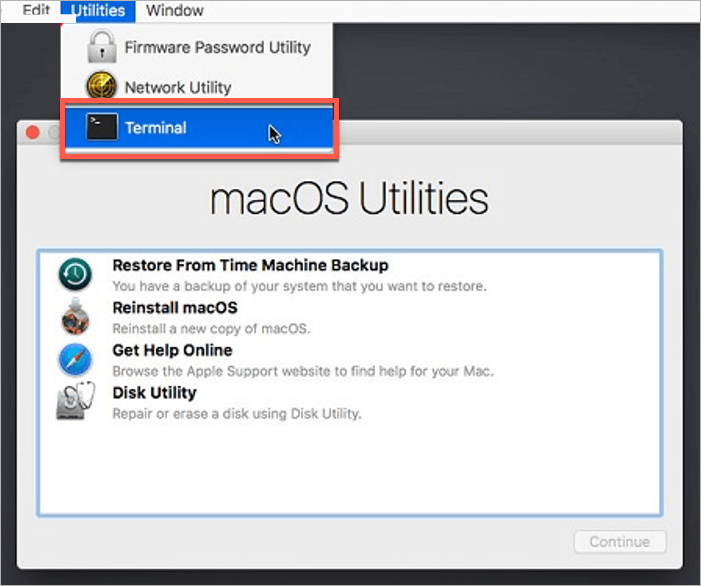This screenshot has height=586, width=701.
Task: Select Restore From Time Machine Backup
Action: 250,265
